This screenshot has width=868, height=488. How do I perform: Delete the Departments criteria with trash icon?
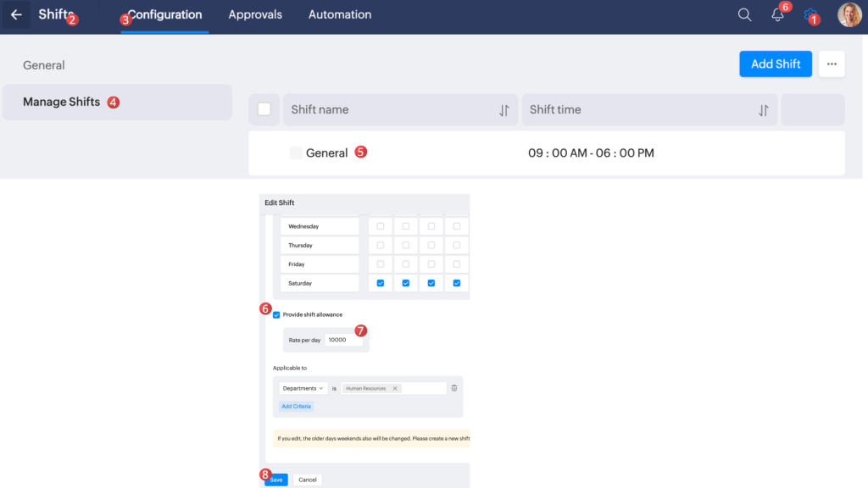[x=454, y=388]
